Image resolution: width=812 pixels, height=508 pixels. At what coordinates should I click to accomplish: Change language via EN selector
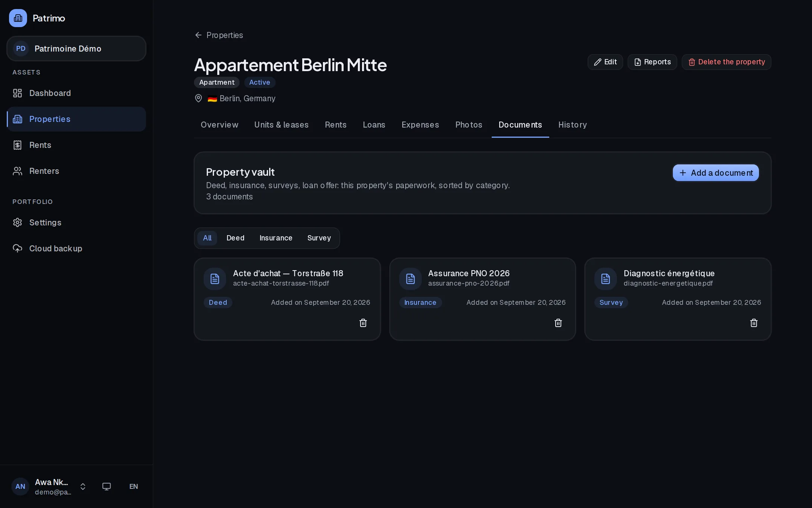click(x=133, y=487)
